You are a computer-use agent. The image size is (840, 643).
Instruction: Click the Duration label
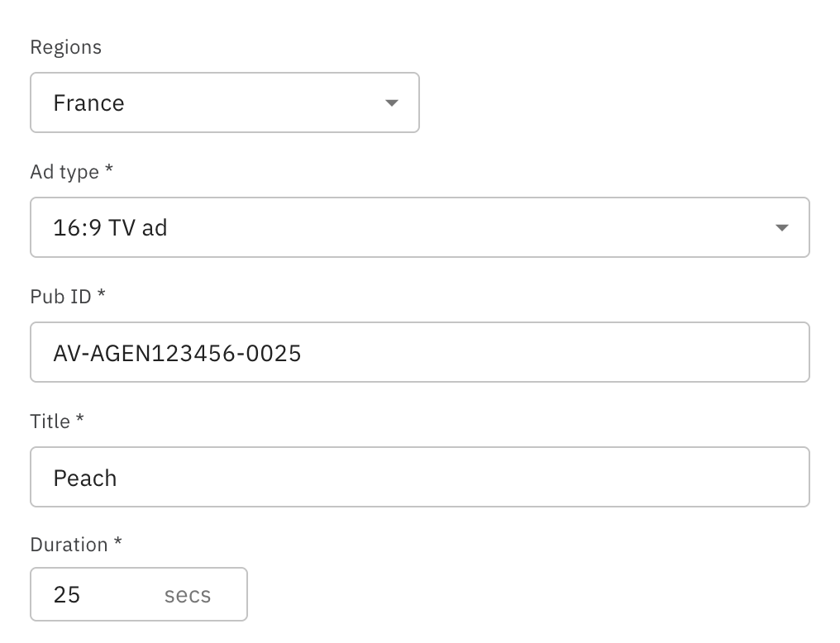tap(70, 545)
